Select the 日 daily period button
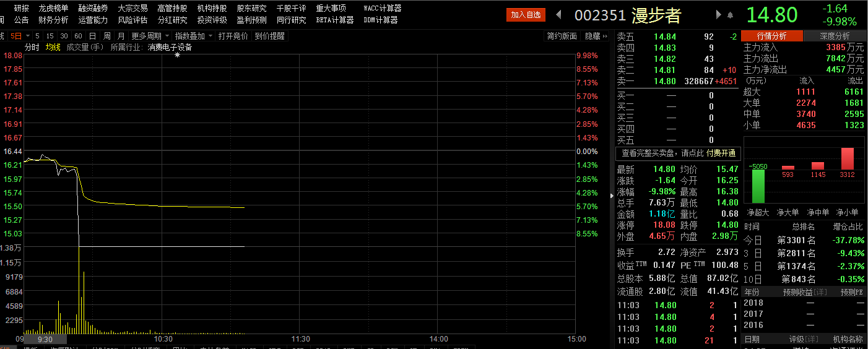Viewport: 868px width, 349px height. 92,36
